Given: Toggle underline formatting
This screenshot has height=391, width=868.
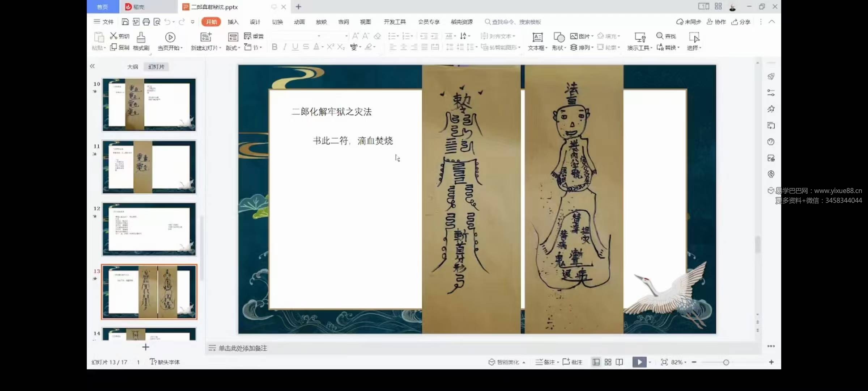Looking at the screenshot, I should tap(295, 47).
